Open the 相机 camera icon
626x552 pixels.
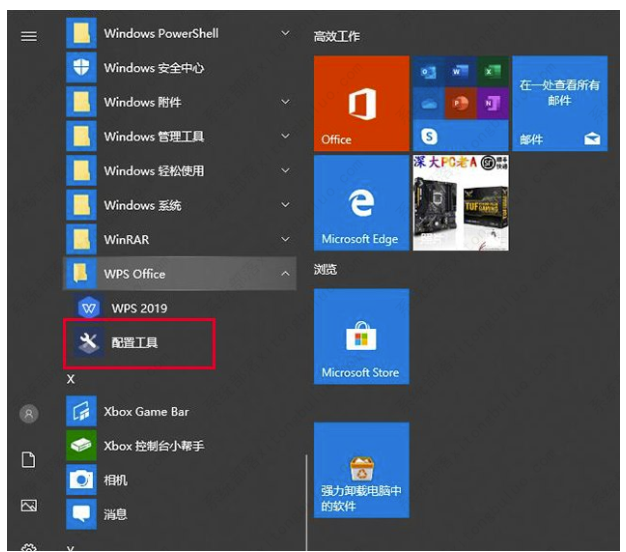click(81, 479)
